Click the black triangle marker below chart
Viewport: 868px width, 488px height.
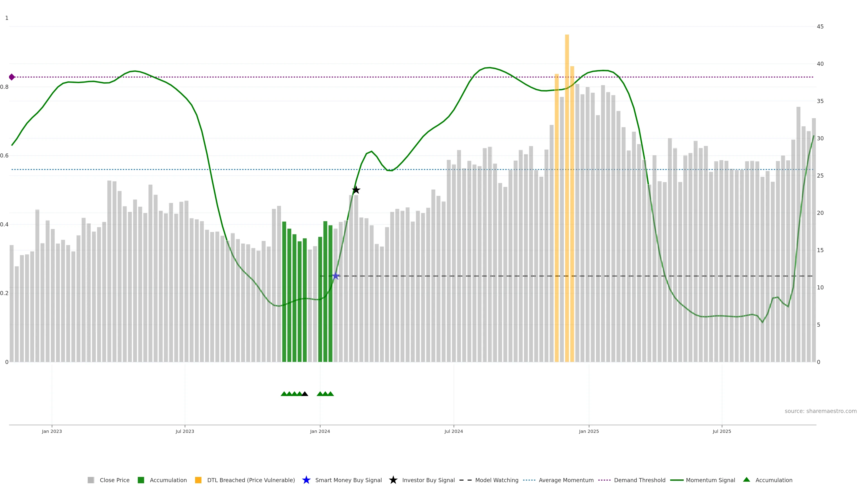click(305, 394)
